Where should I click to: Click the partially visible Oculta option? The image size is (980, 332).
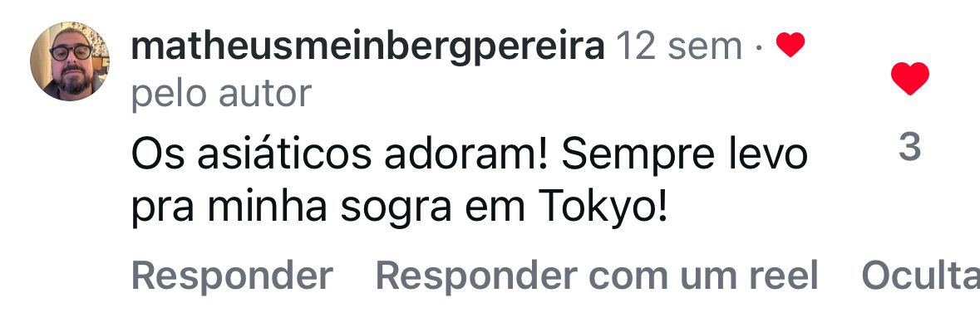click(919, 276)
